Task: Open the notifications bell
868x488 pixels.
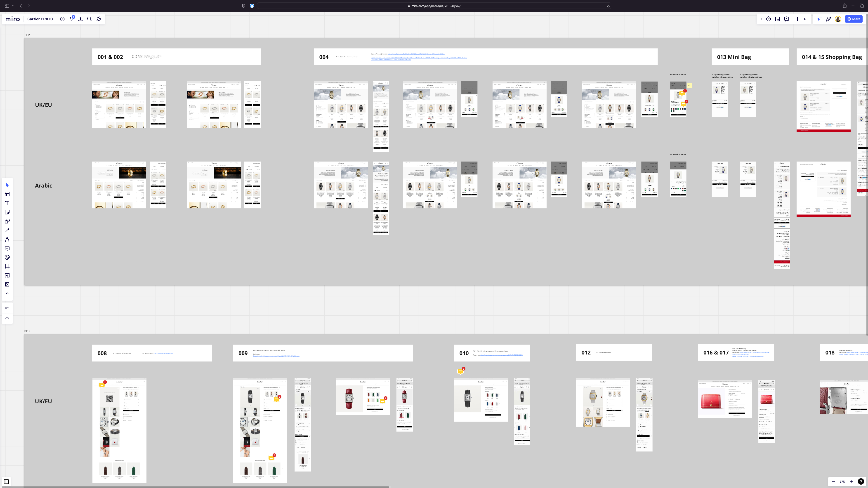Action: [x=71, y=19]
